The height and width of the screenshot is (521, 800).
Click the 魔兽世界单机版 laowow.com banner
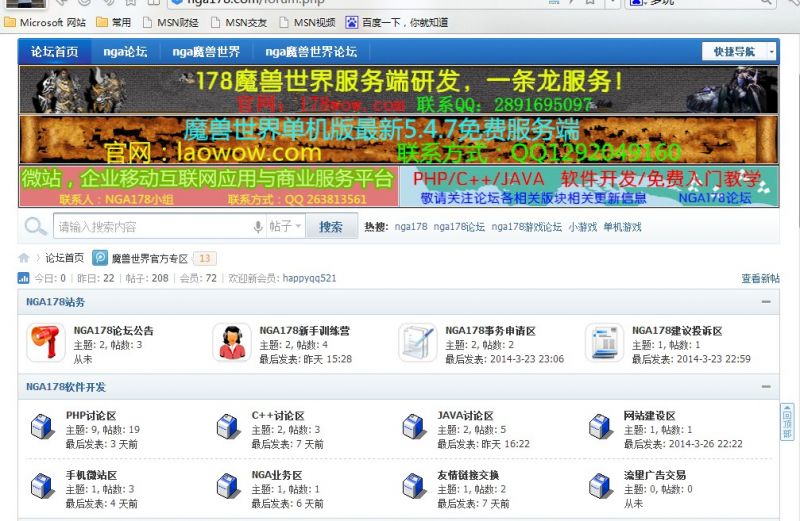point(398,140)
